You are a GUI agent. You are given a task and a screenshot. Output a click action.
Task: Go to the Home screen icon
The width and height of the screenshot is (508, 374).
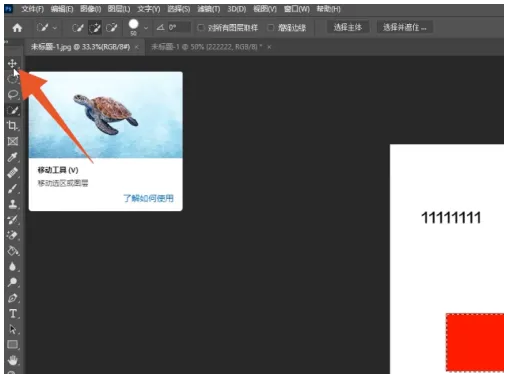tap(17, 28)
